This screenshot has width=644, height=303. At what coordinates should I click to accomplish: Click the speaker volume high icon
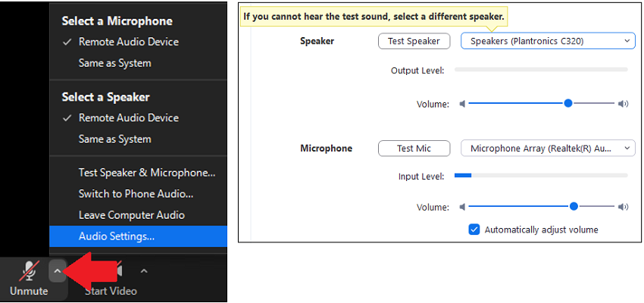(x=623, y=104)
